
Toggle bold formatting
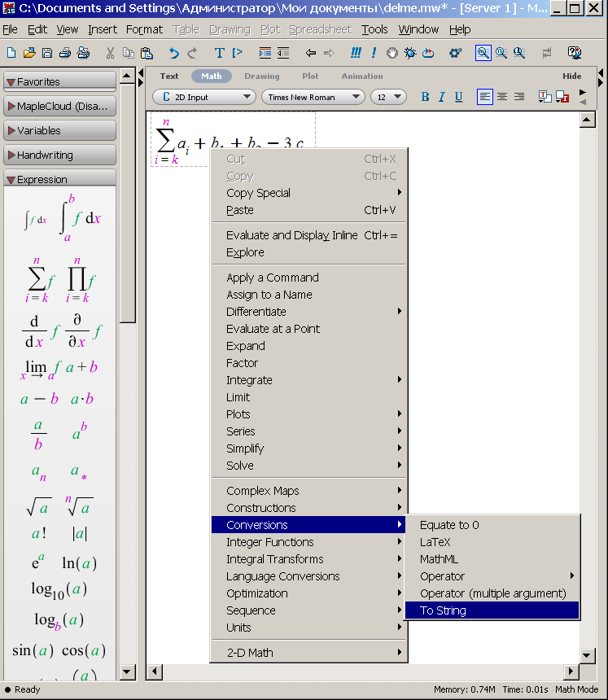point(426,97)
